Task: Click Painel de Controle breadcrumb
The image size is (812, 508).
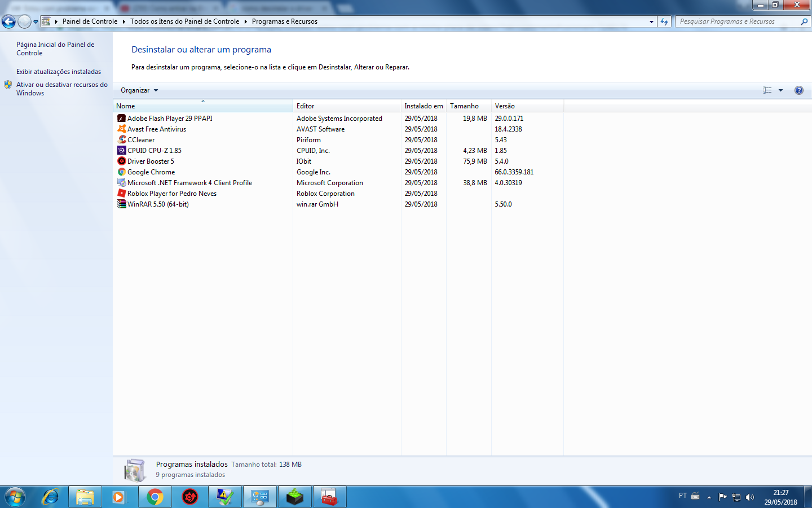Action: [x=90, y=21]
